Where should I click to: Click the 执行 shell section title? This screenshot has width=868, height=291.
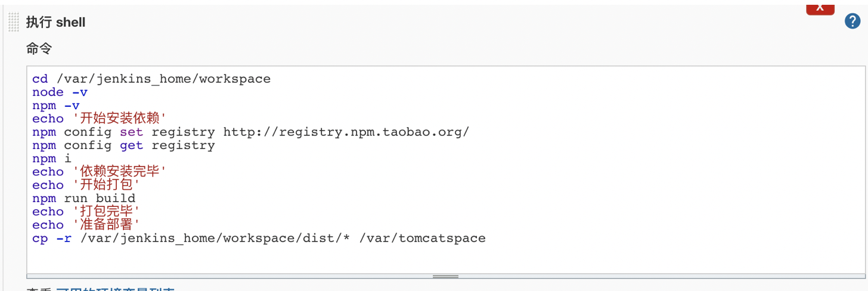[x=55, y=23]
